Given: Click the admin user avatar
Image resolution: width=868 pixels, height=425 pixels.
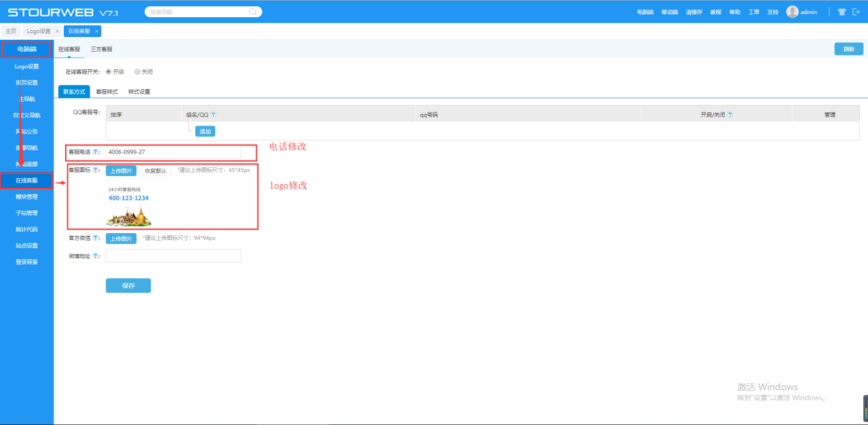Looking at the screenshot, I should coord(792,12).
